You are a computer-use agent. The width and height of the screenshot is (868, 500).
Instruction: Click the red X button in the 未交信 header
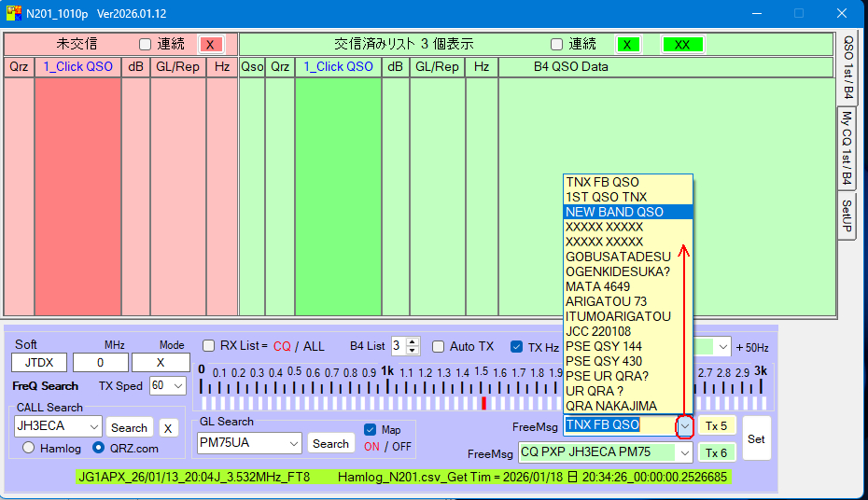(x=212, y=45)
